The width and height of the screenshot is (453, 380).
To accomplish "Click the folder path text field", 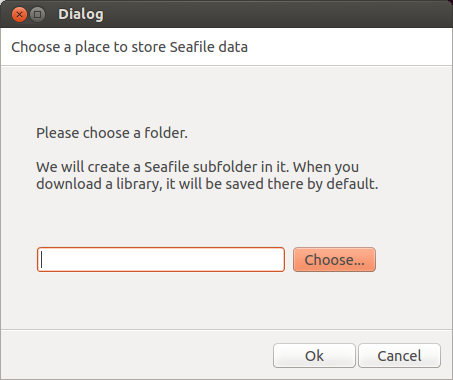I will click(161, 259).
